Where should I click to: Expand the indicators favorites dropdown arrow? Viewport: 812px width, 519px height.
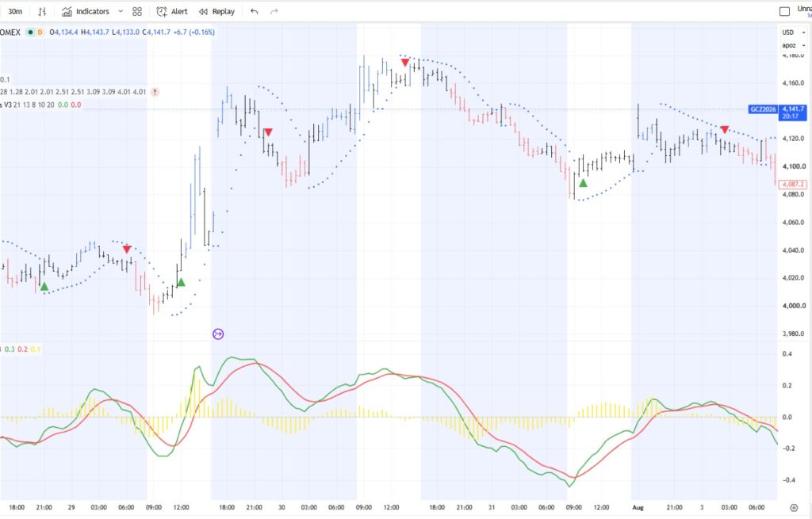coord(121,11)
